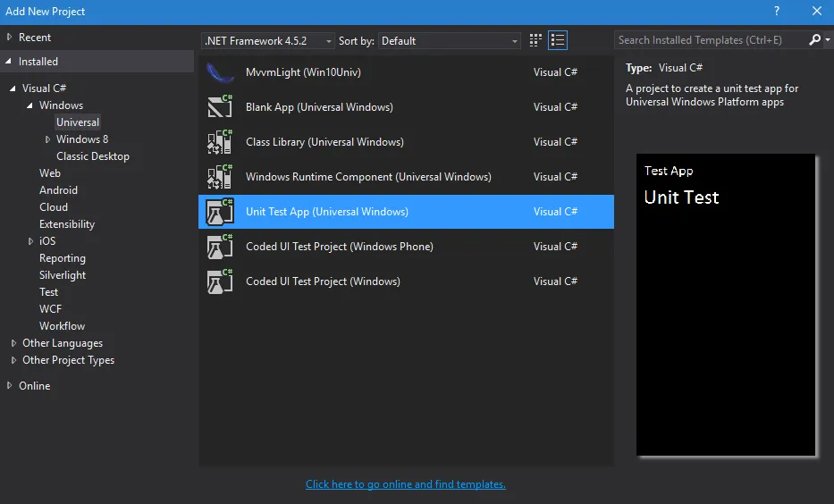Expand the iOS node arrow
Image resolution: width=834 pixels, height=504 pixels.
pos(30,241)
